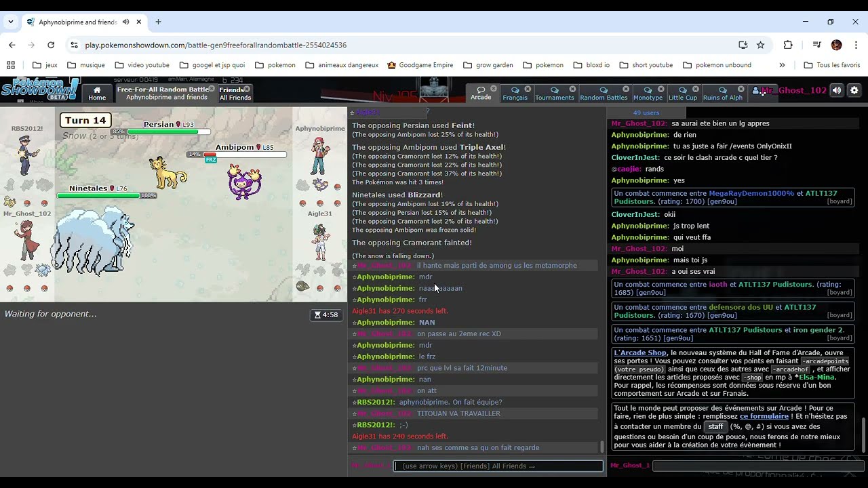
Task: Switch to the Tournaments room tab
Action: coord(554,94)
